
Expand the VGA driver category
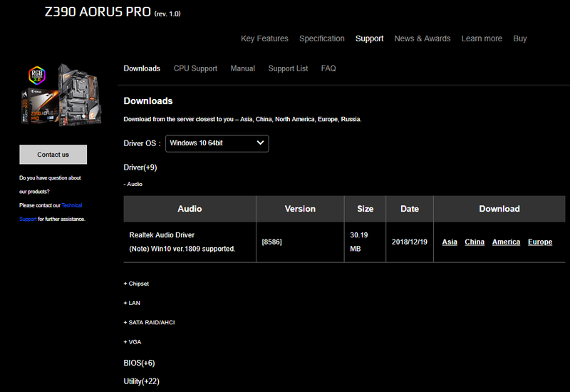(133, 342)
